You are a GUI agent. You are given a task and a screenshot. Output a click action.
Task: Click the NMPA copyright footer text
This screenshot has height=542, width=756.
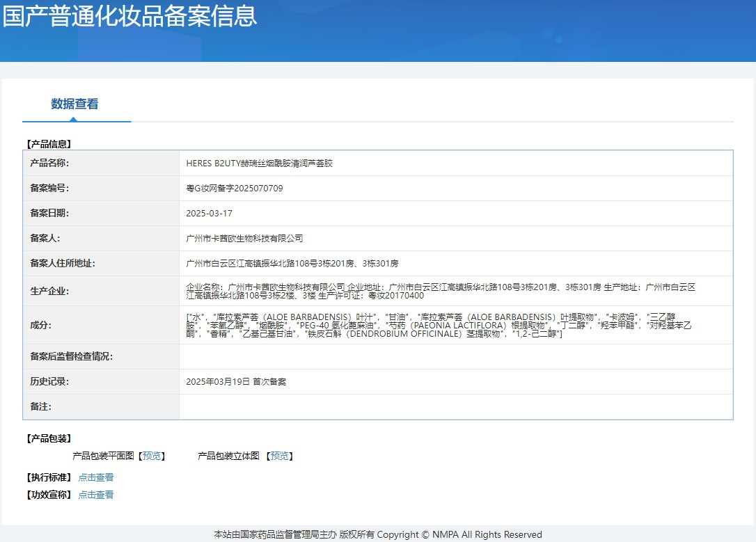click(378, 535)
